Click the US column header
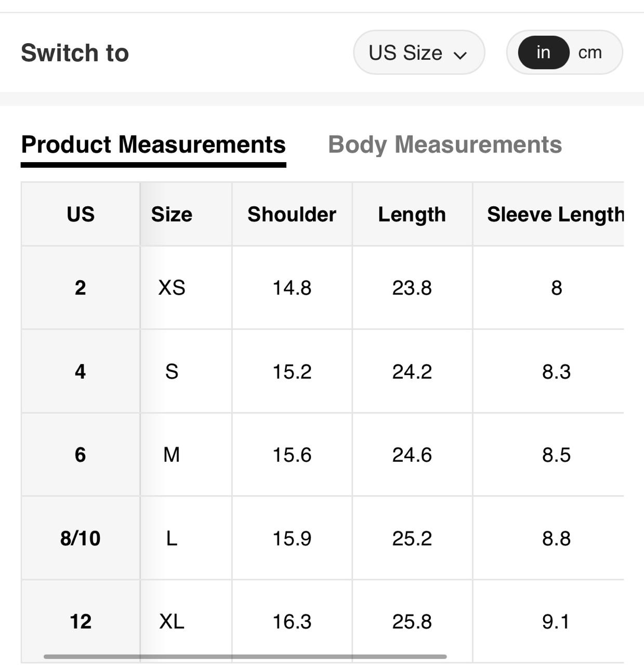644x665 pixels. [x=81, y=215]
